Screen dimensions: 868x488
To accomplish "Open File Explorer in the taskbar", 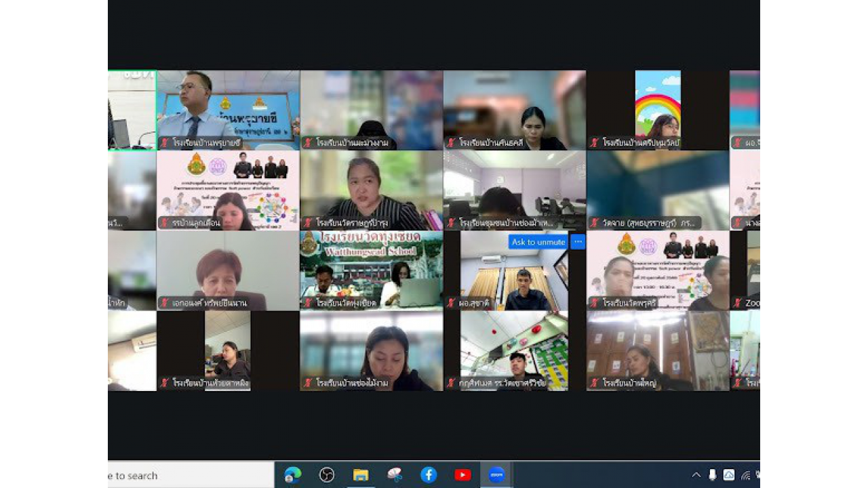I will (x=361, y=475).
